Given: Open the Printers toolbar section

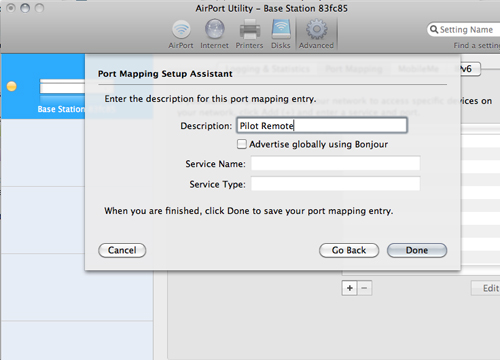Looking at the screenshot, I should pos(249,35).
